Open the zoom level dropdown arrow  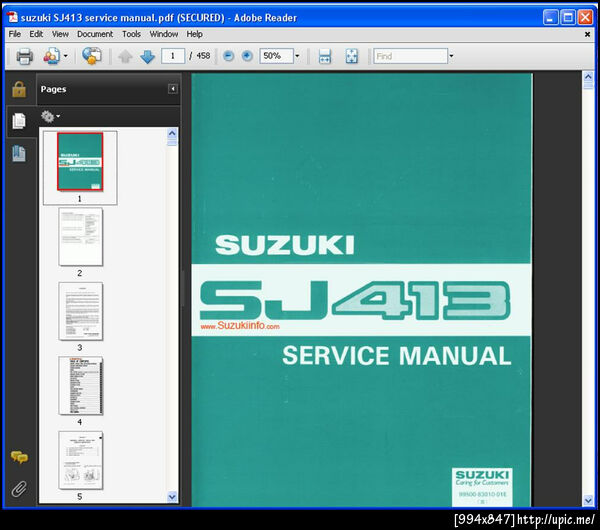[x=297, y=56]
